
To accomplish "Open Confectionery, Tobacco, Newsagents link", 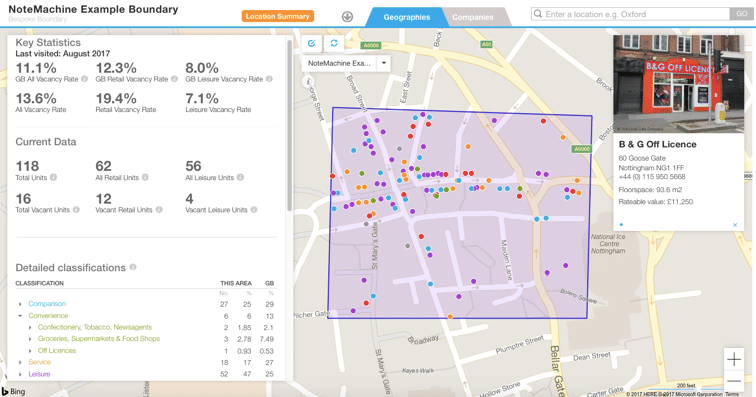I will (x=94, y=328).
